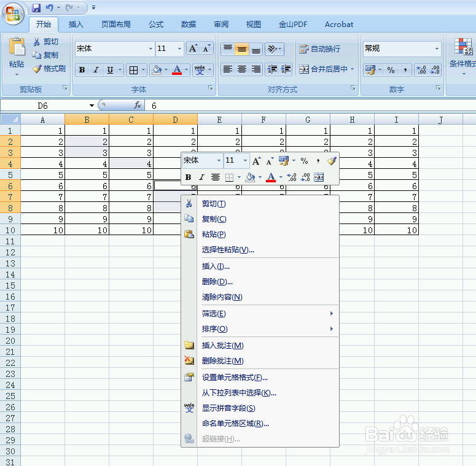Toggle Italic in ribbon font group
476x466 pixels.
[96, 70]
